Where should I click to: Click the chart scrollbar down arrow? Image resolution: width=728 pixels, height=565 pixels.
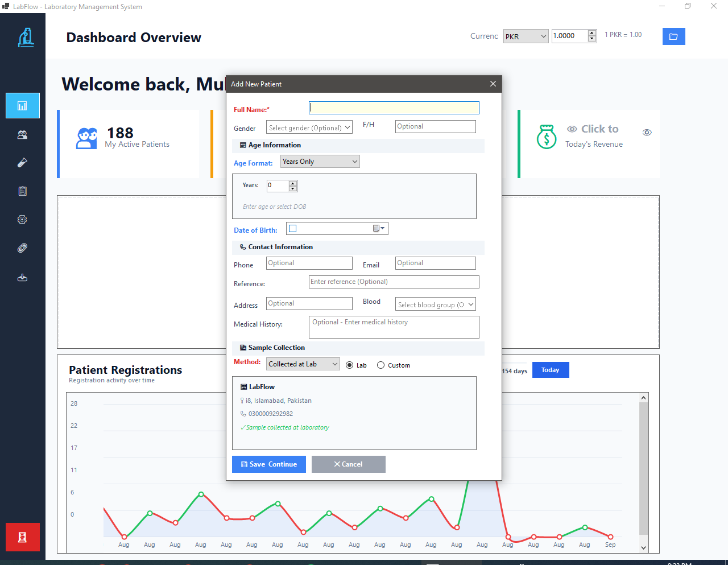(x=644, y=548)
